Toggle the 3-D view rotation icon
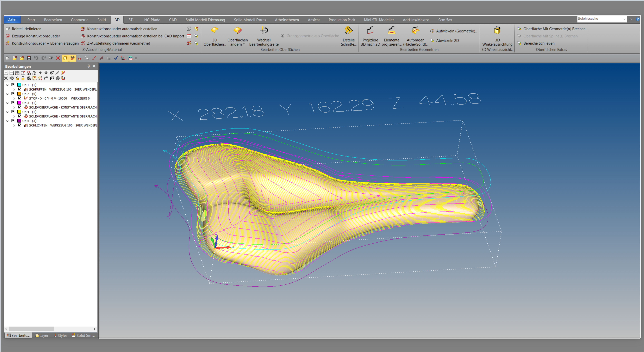This screenshot has height=352, width=644. pyautogui.click(x=72, y=58)
